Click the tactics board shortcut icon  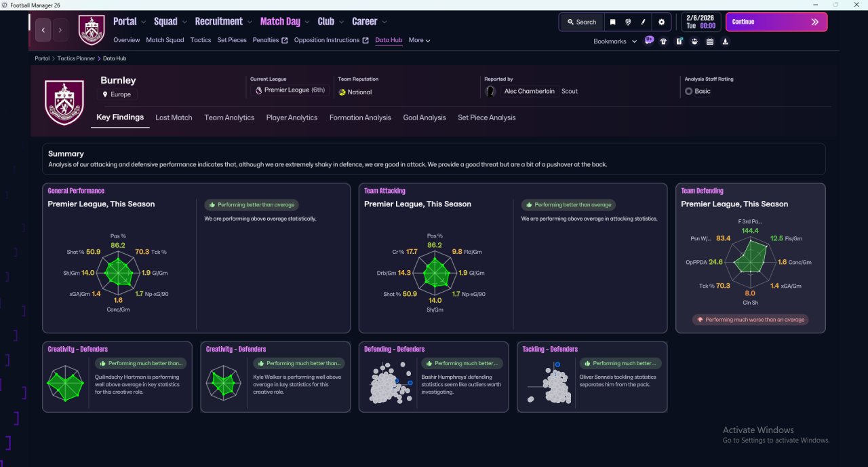coord(679,41)
